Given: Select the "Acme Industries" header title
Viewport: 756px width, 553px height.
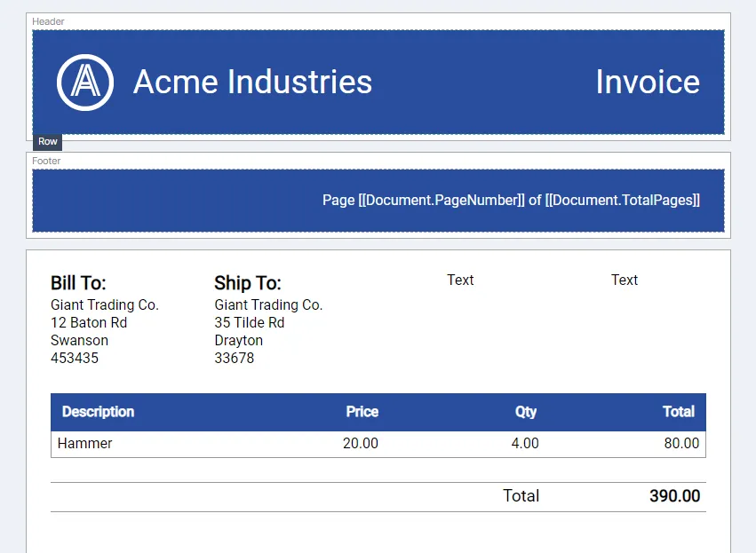Looking at the screenshot, I should pos(252,82).
